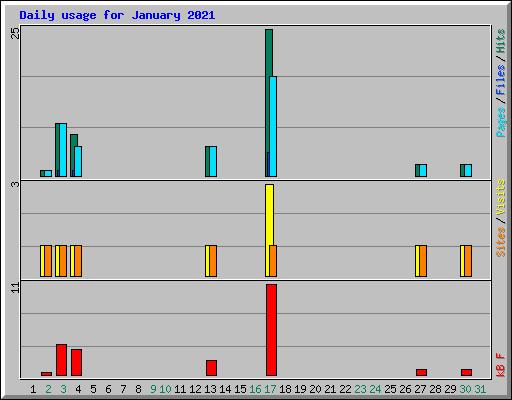Click the 'Daily usage for January 2021' title
Image resolution: width=512 pixels, height=400 pixels.
[x=117, y=15]
